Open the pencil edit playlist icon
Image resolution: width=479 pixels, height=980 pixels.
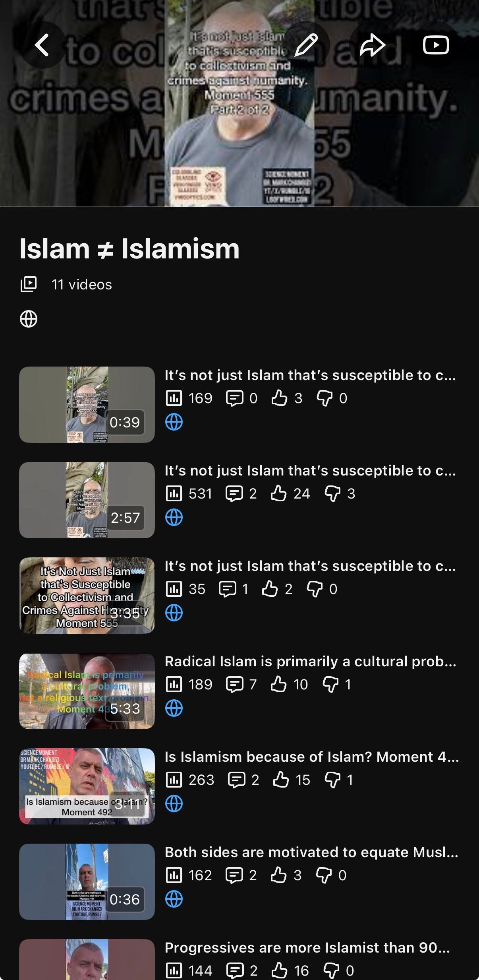tap(306, 45)
